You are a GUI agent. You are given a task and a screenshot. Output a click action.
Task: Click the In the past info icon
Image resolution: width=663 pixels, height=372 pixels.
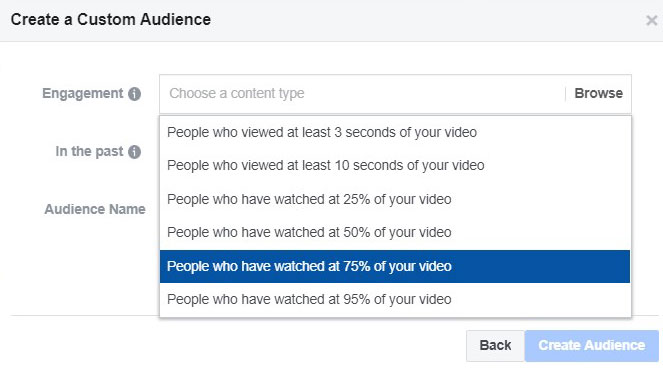point(134,152)
